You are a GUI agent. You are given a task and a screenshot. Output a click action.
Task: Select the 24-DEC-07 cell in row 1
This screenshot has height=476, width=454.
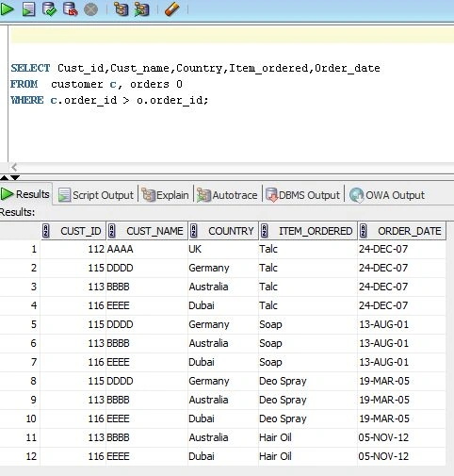pyautogui.click(x=401, y=249)
